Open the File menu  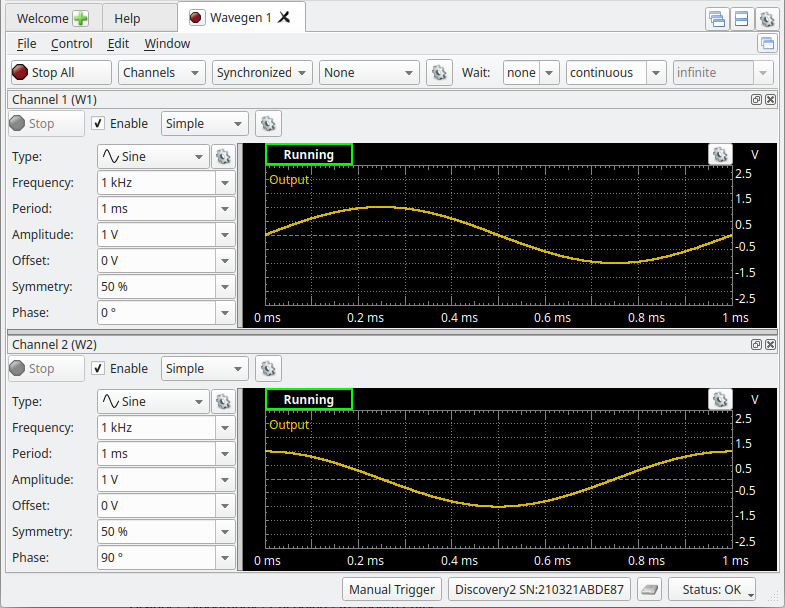pyautogui.click(x=27, y=44)
